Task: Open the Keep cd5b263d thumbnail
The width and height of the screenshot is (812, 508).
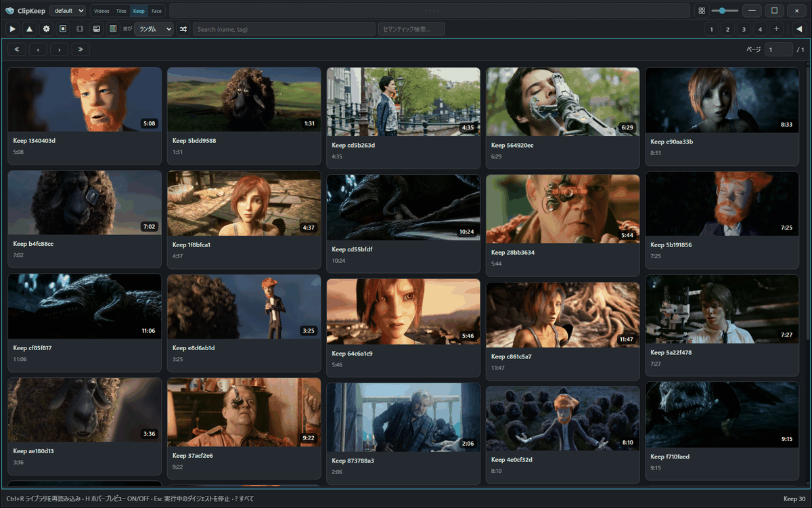Action: [403, 102]
